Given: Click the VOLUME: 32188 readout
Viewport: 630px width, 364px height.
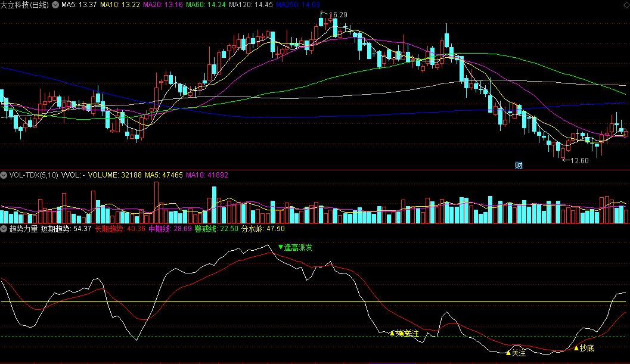Looking at the screenshot, I should tap(115, 175).
